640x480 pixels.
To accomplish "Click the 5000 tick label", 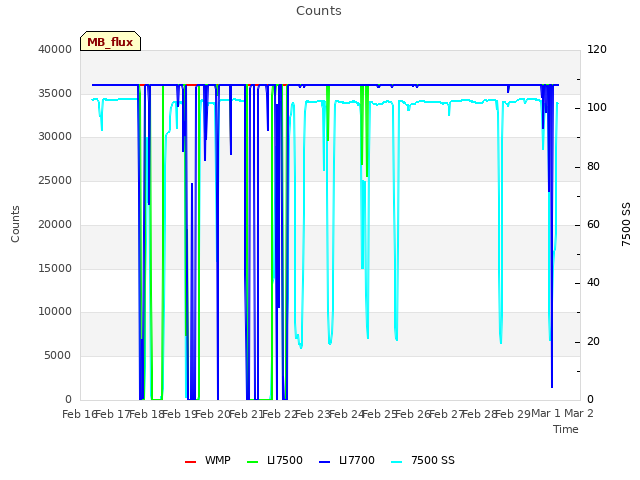I will (x=58, y=356).
